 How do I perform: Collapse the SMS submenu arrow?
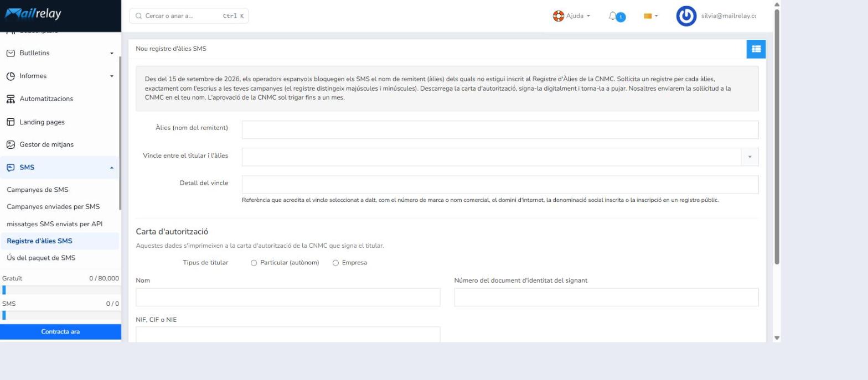click(112, 168)
